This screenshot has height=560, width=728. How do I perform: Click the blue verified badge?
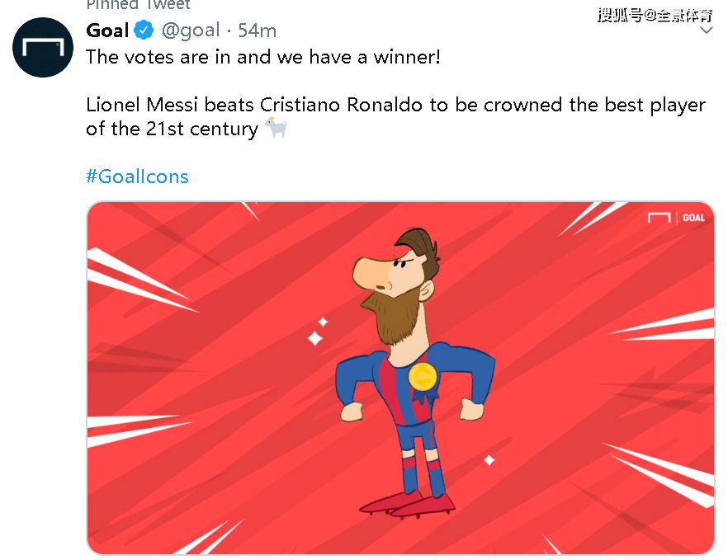tap(144, 31)
